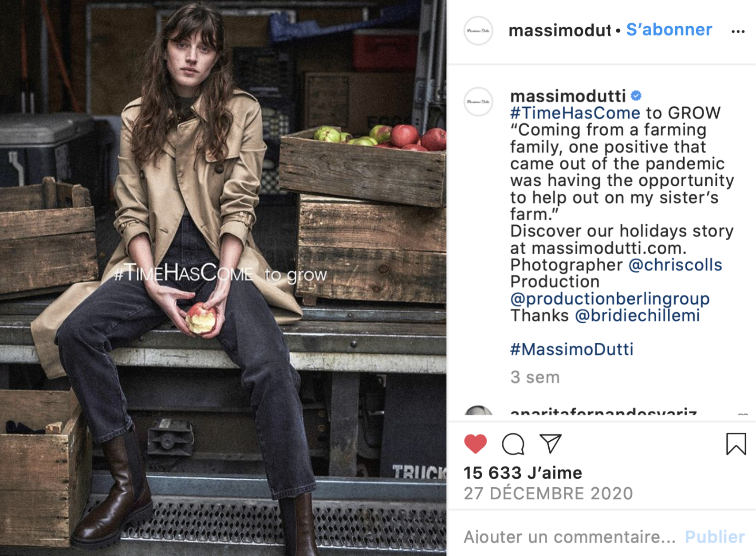This screenshot has height=556, width=756.
Task: Click the header Massimo Dutti profile picture
Action: (478, 31)
